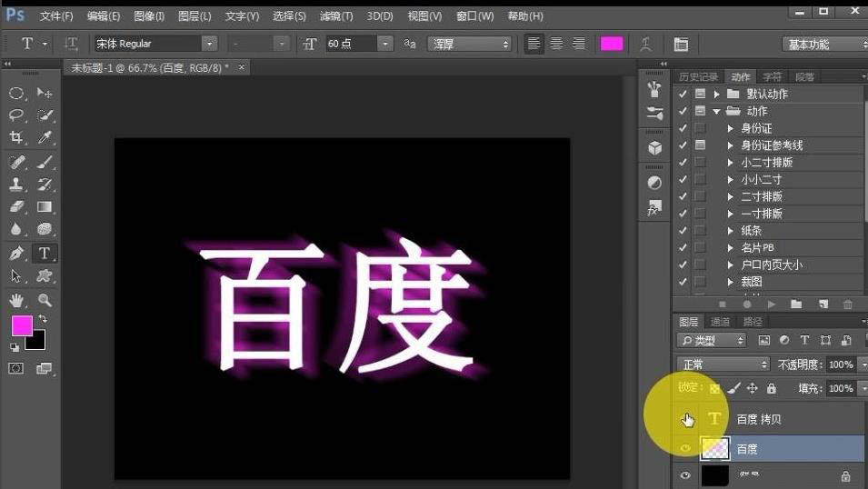Expand the 名片PB action

pos(730,247)
